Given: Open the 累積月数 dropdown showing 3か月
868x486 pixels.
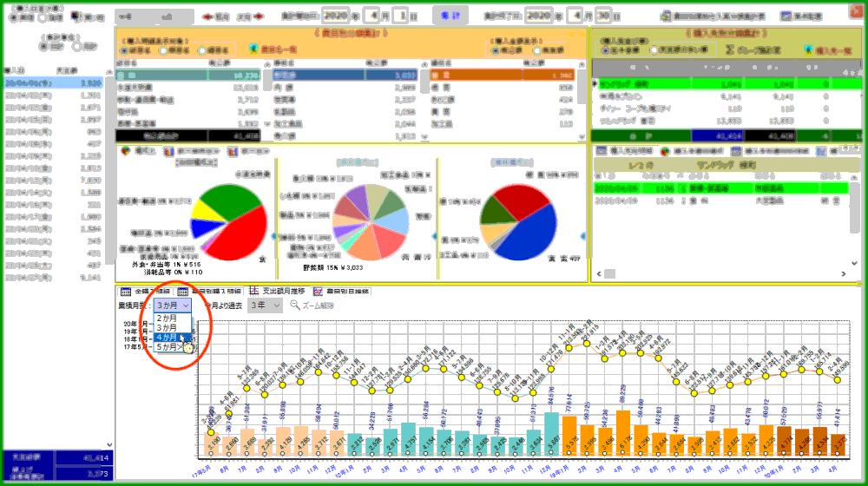Looking at the screenshot, I should (x=172, y=305).
